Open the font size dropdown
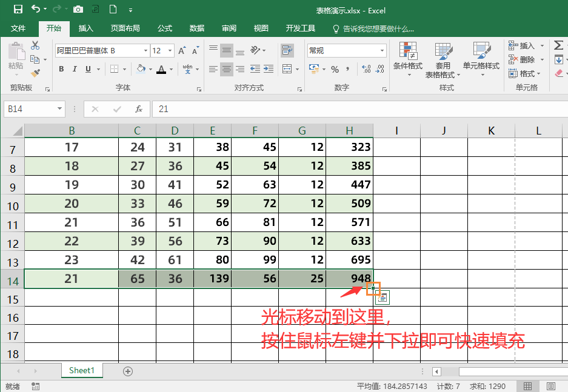This screenshot has height=392, width=568. point(170,51)
